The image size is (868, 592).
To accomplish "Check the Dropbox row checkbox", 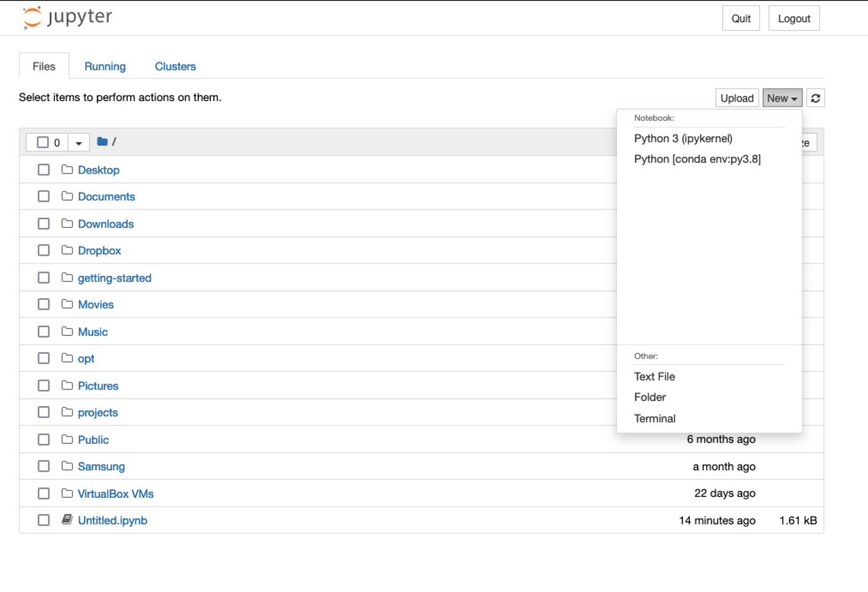I will pyautogui.click(x=43, y=250).
